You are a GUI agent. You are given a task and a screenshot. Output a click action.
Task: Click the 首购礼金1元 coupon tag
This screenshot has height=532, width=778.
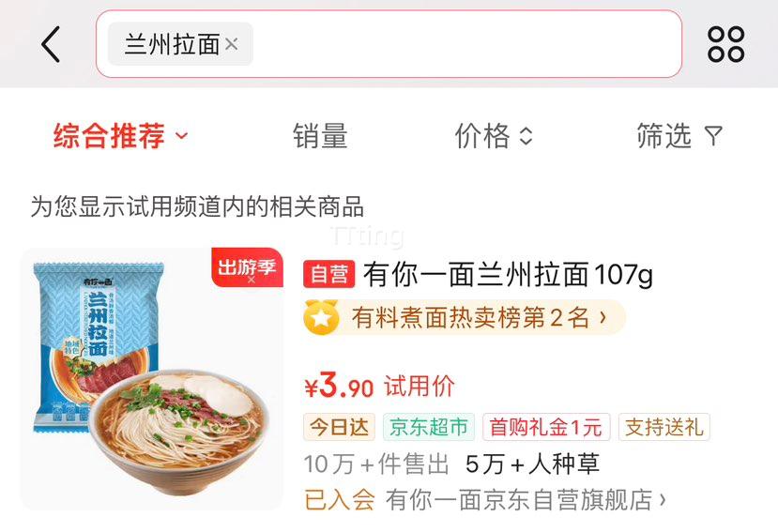pyautogui.click(x=546, y=427)
